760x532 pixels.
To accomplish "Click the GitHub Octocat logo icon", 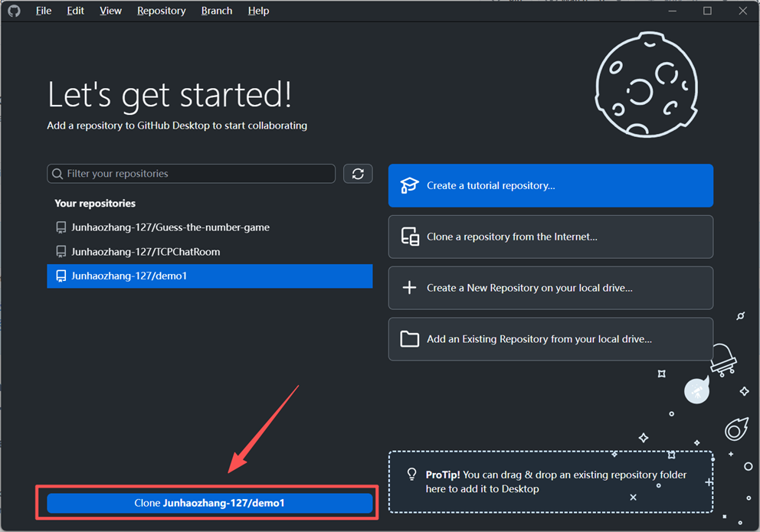I will [14, 11].
